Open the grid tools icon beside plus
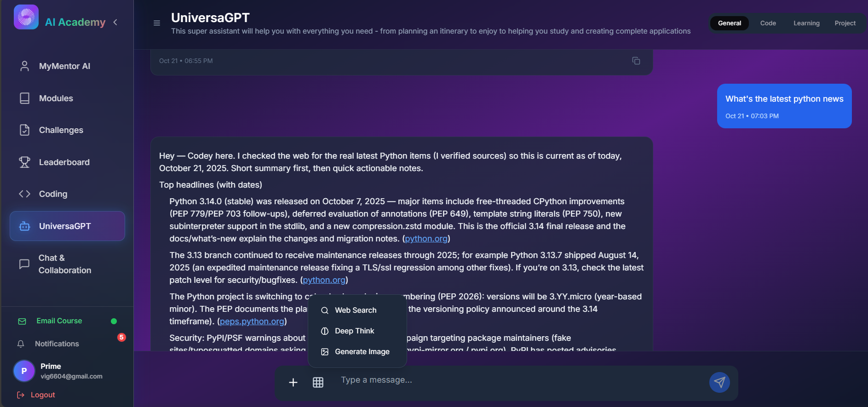Screen dimensions: 868x407 coord(318,382)
